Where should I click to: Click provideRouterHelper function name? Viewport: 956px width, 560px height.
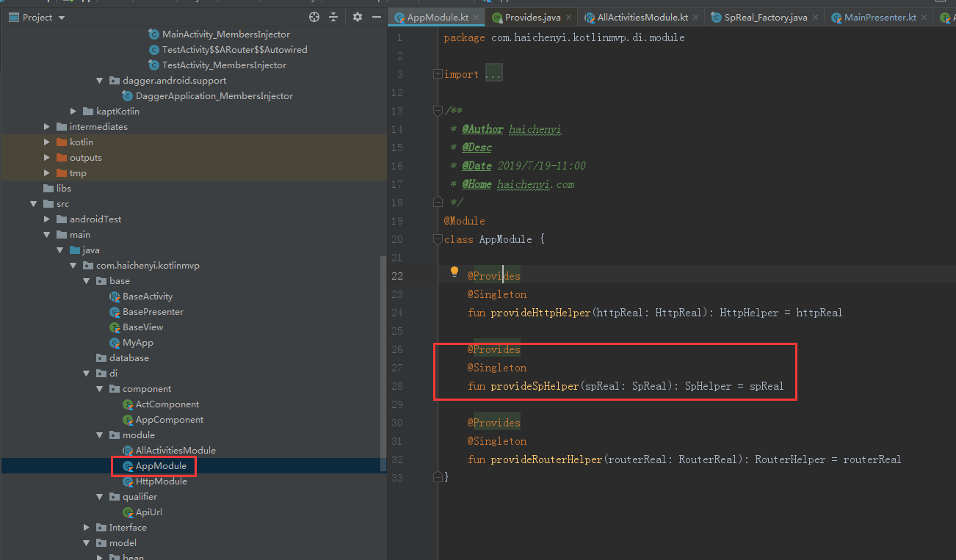pyautogui.click(x=546, y=459)
